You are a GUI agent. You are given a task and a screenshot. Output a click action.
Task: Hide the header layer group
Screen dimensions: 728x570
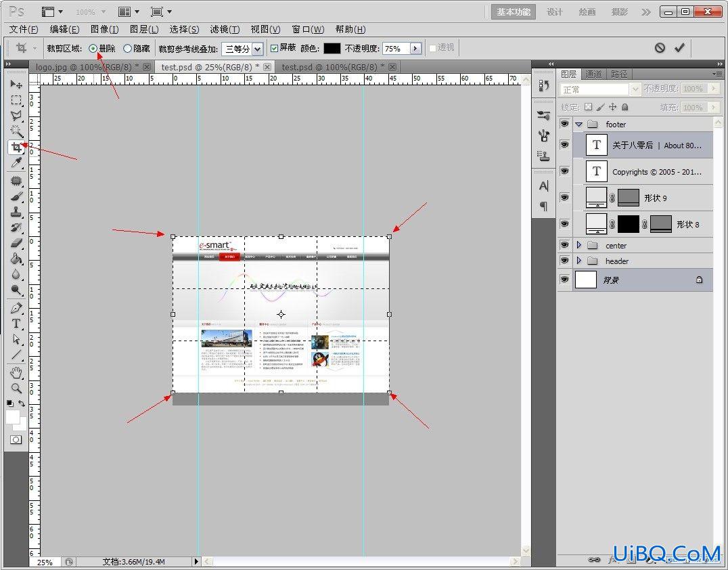564,261
